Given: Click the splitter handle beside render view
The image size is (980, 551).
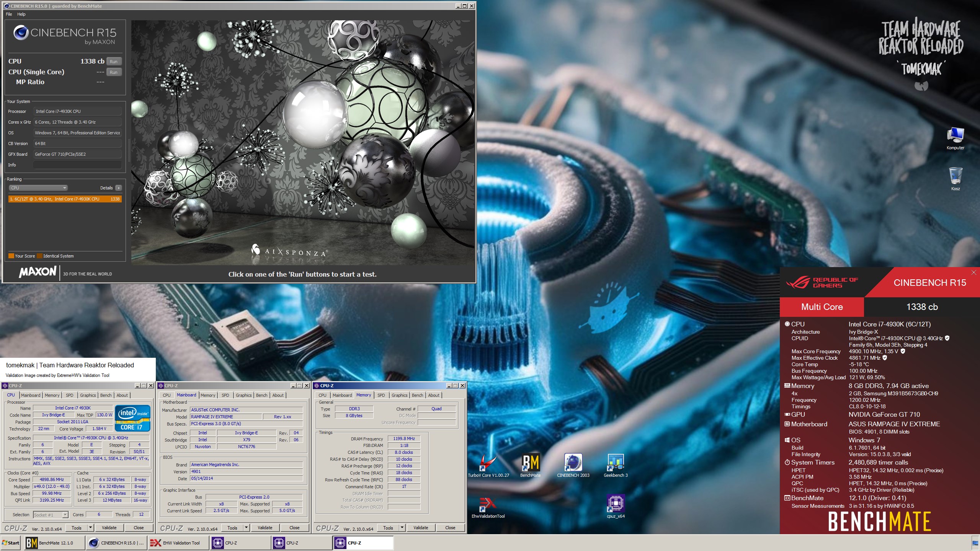Looking at the screenshot, I should pos(129,150).
